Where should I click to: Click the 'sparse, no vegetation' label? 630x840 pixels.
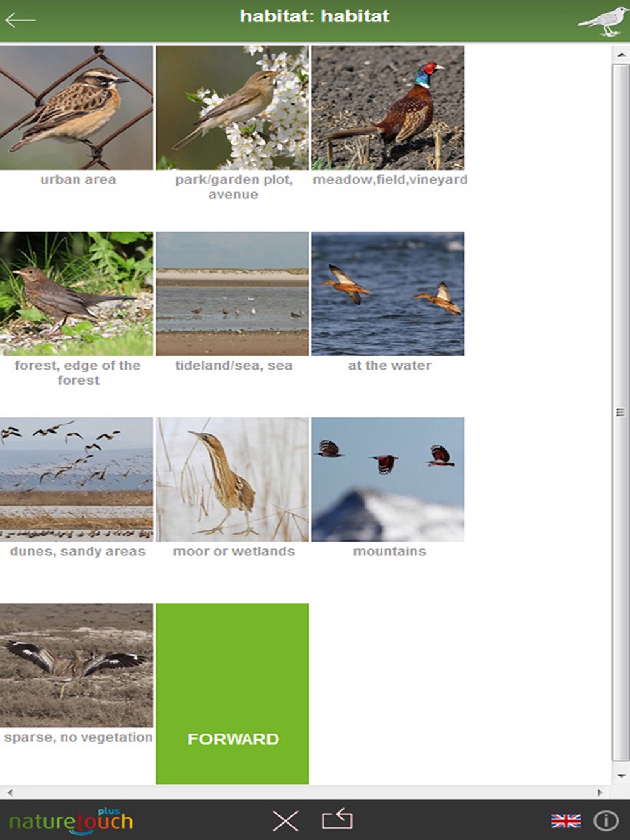pyautogui.click(x=78, y=737)
